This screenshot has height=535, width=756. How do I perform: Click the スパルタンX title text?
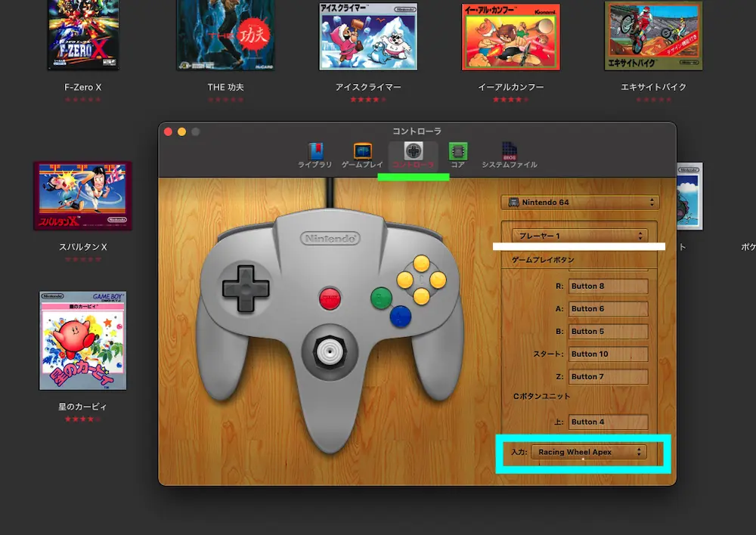point(83,247)
